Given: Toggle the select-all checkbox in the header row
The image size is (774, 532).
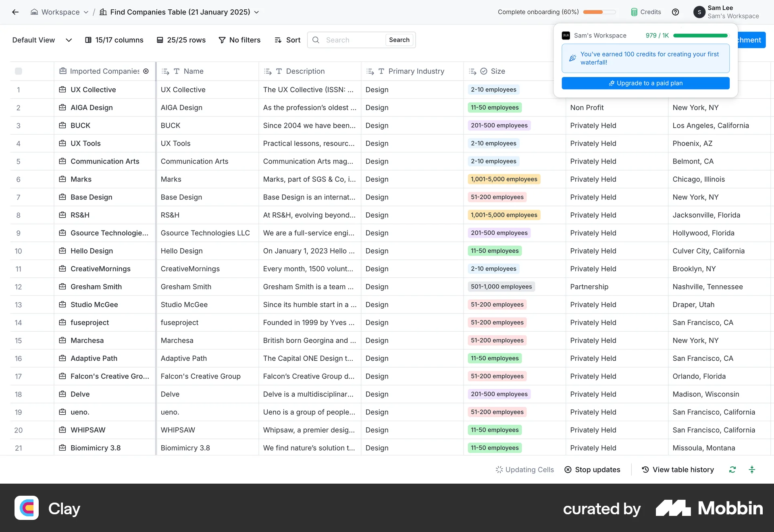Looking at the screenshot, I should tap(19, 71).
